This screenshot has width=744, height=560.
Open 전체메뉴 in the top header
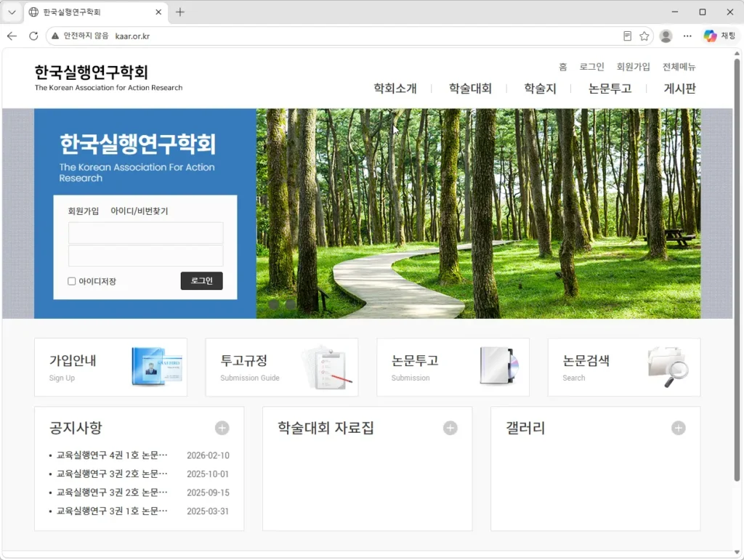point(679,67)
